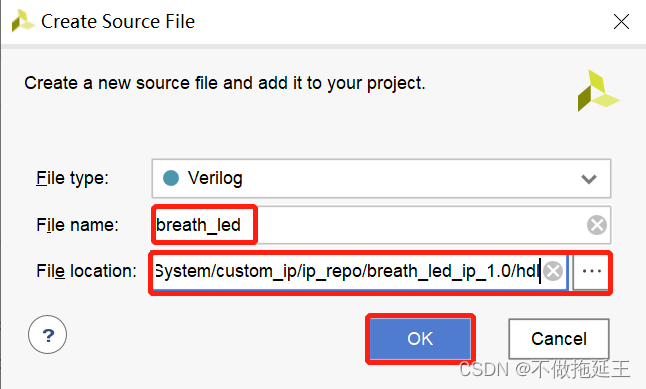Focus the File location path field
Viewport: 646px width, 389px height.
point(360,272)
